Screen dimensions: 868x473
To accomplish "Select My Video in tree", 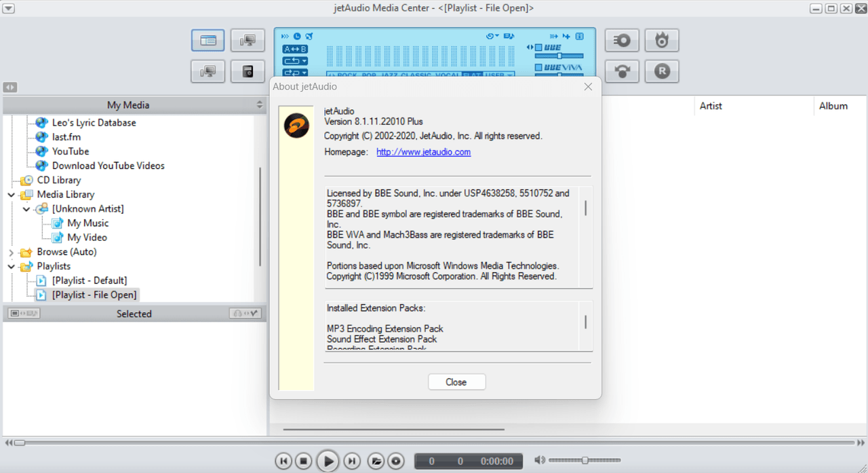I will [87, 238].
